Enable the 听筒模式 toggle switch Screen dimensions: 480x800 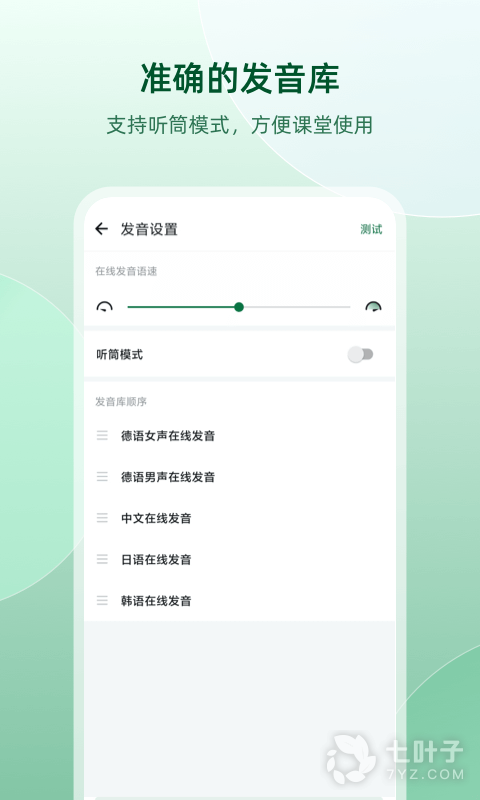[x=360, y=354]
